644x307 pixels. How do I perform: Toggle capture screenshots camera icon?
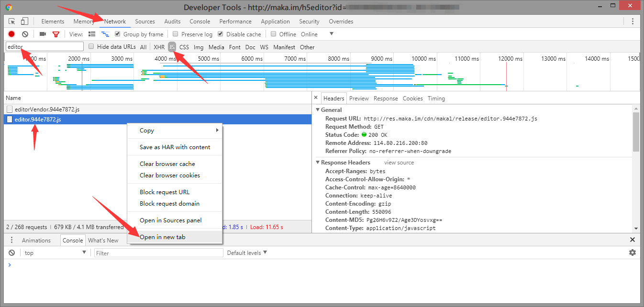point(43,34)
